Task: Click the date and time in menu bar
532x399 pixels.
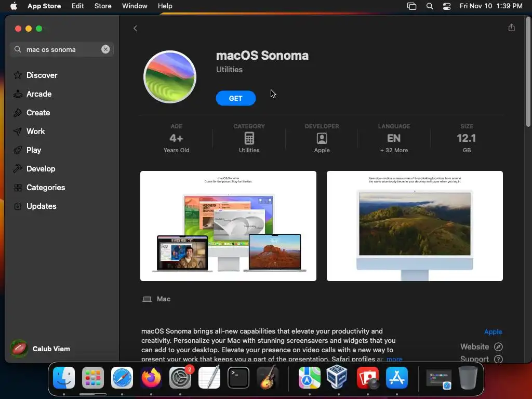Action: point(491,6)
